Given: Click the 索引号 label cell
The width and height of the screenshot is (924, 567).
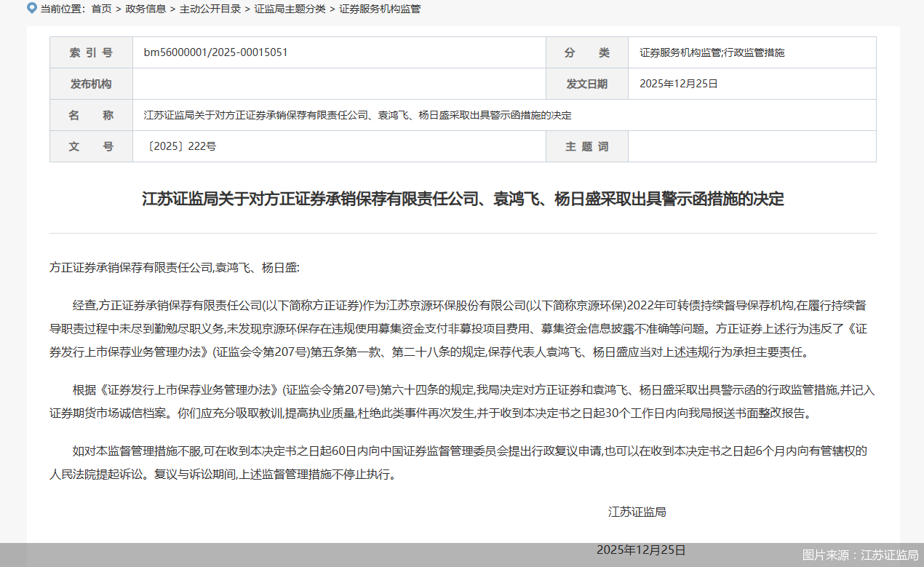Looking at the screenshot, I should click(x=91, y=52).
